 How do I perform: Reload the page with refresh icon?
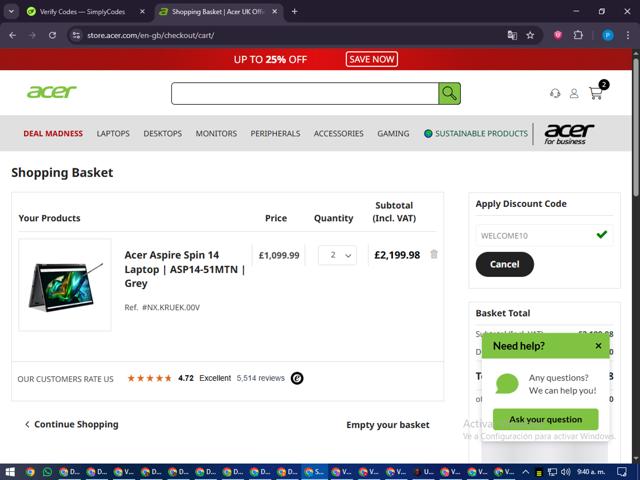pos(52,35)
